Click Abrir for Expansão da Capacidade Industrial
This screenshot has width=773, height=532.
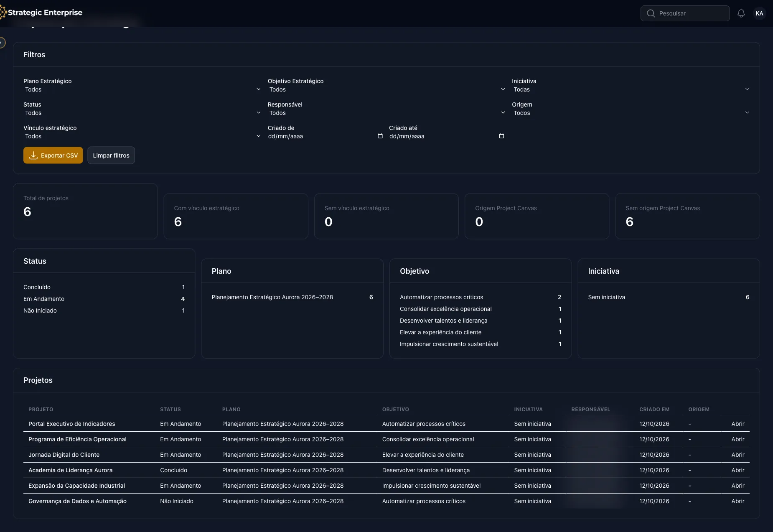738,486
